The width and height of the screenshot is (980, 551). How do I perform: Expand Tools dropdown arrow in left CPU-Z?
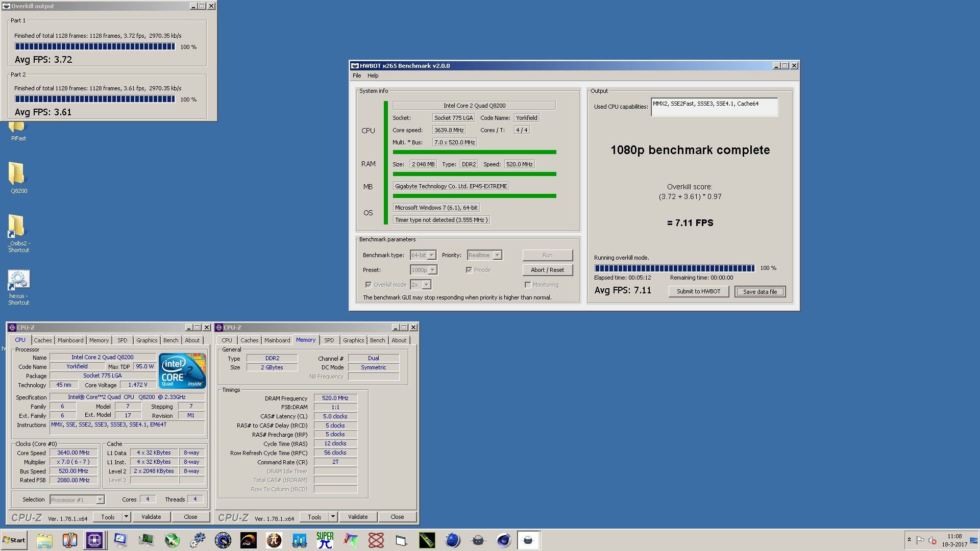click(126, 517)
